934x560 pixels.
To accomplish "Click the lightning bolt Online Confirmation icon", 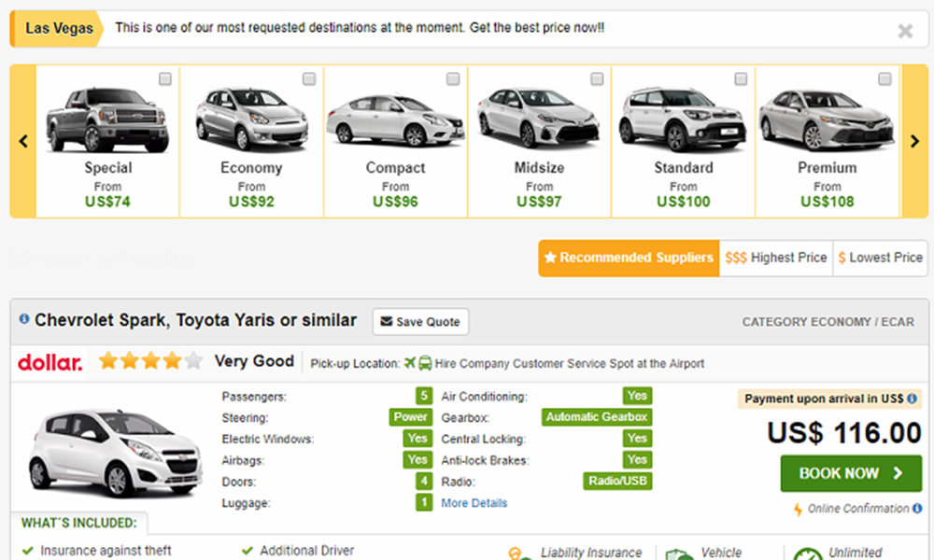I will (x=797, y=510).
